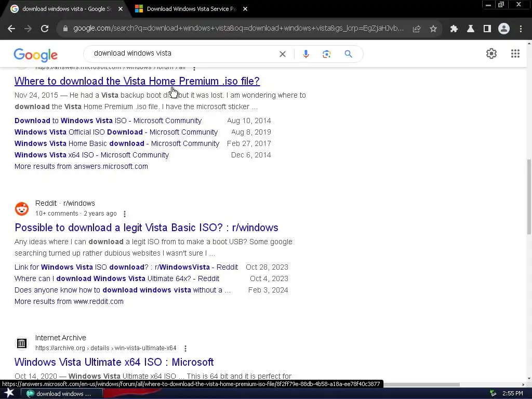Click More results from answers.microsoft.com
532x399 pixels.
tap(81, 167)
